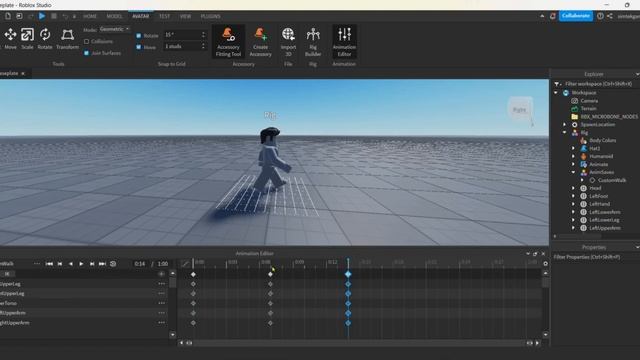
Task: Open the Accessory Fitting Tool
Action: pos(228,42)
